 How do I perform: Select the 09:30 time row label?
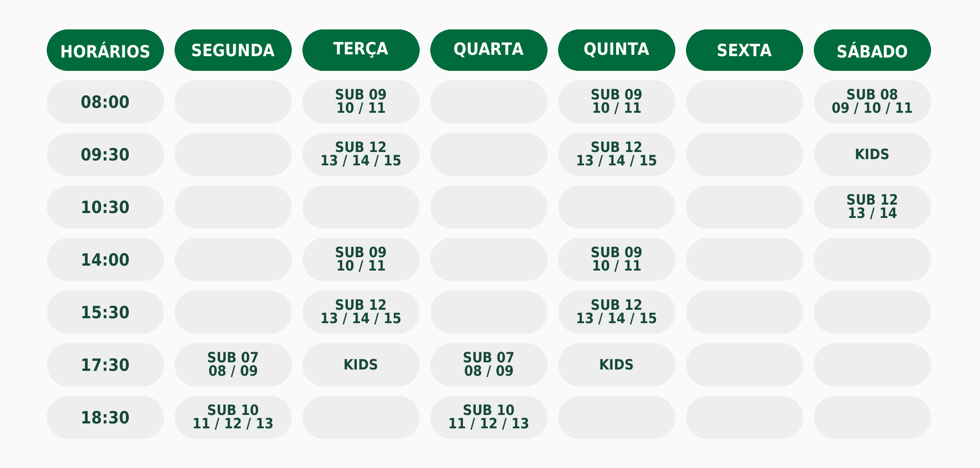point(105,155)
